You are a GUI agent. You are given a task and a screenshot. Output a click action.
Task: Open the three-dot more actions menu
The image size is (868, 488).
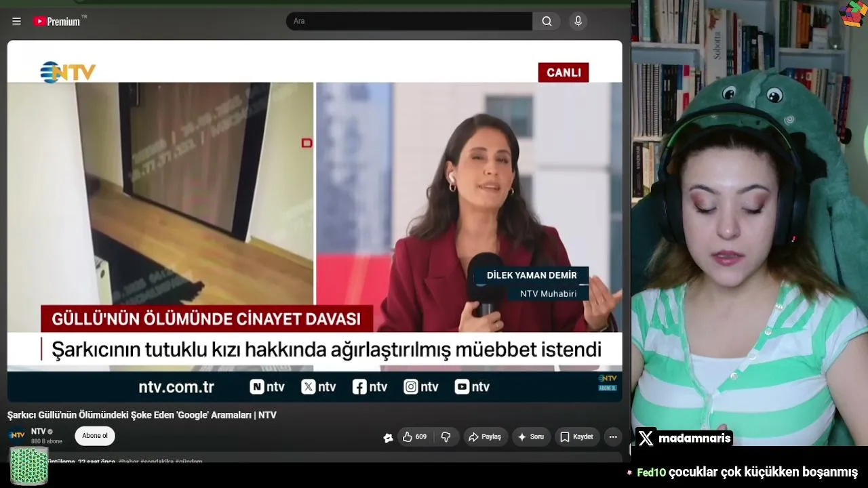613,437
